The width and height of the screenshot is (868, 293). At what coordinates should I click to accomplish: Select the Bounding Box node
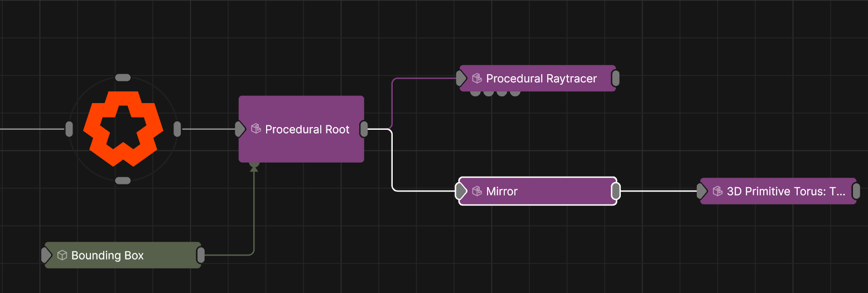click(x=107, y=255)
